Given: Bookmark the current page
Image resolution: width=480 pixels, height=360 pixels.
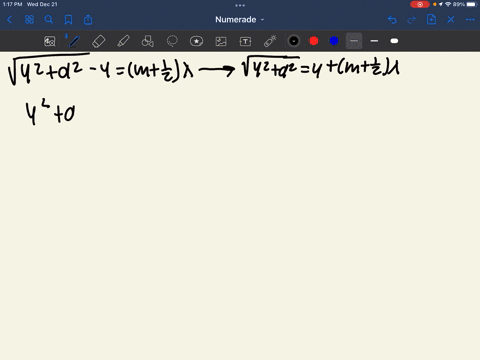Looking at the screenshot, I should 68,20.
